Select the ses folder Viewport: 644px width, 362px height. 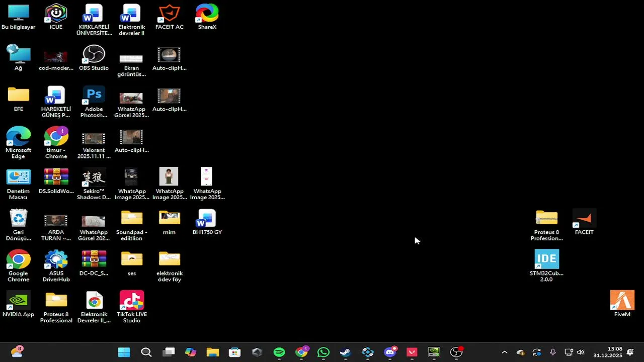(x=132, y=264)
